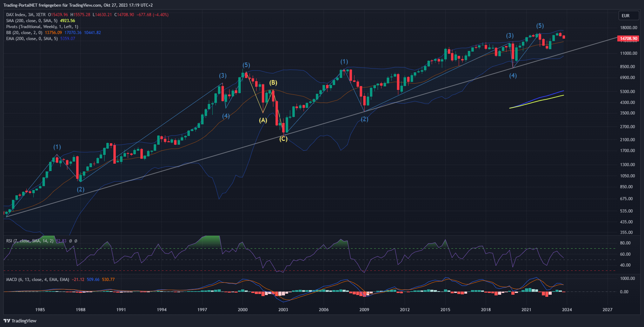Click the 80.00 level on RSI scale
644x327 pixels.
point(625,243)
